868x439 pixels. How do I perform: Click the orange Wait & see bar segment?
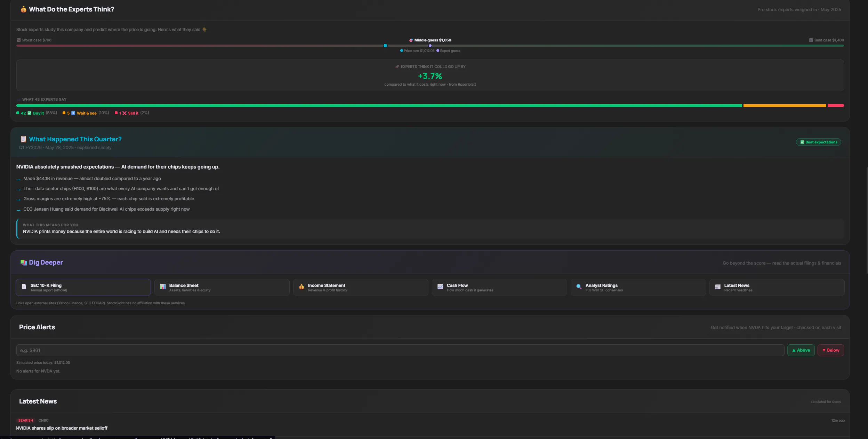click(785, 105)
